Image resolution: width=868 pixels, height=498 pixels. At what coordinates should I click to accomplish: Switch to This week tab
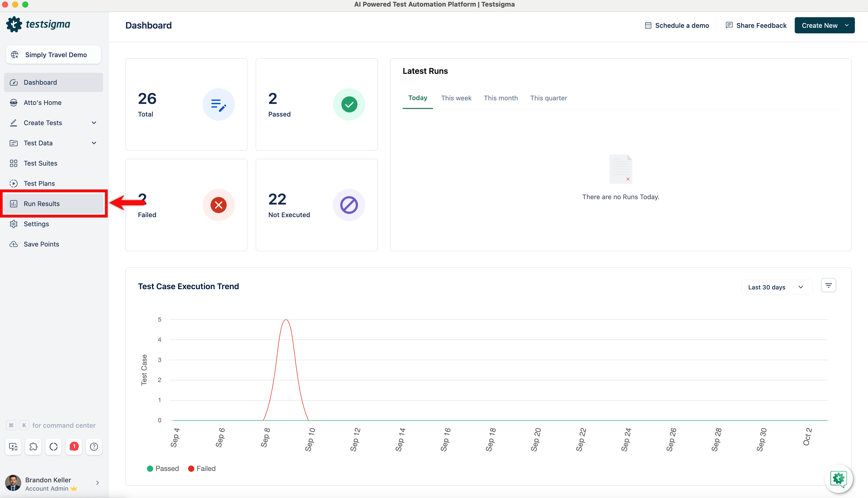456,98
